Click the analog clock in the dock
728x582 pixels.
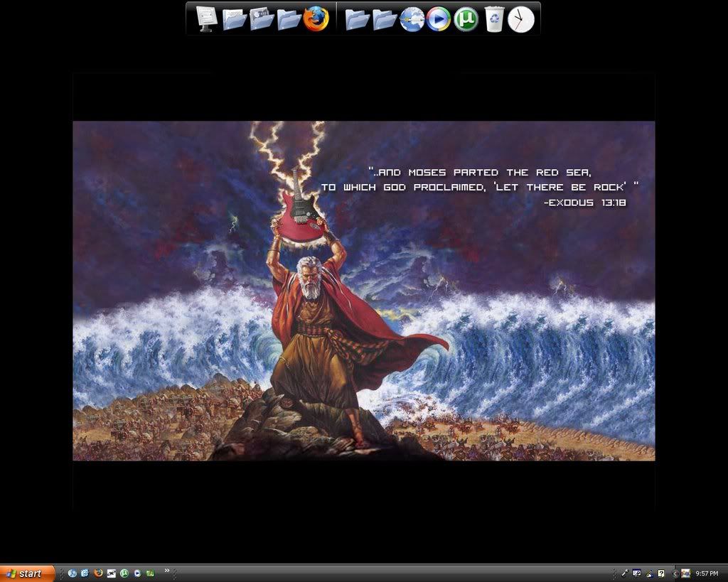click(x=521, y=20)
